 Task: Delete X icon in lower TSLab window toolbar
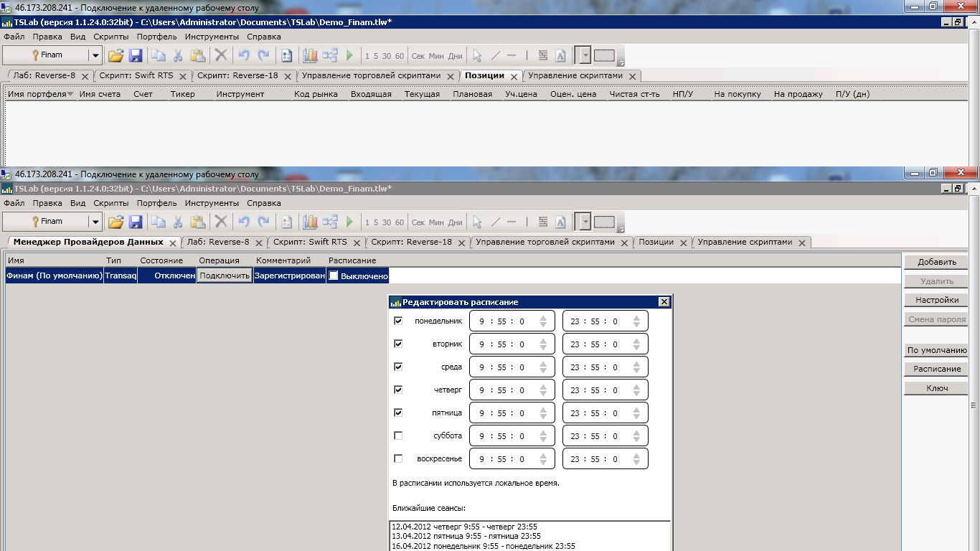point(221,222)
